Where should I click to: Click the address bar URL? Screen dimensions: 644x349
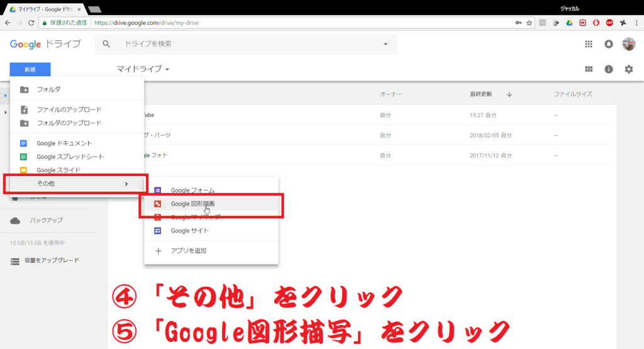click(x=147, y=23)
